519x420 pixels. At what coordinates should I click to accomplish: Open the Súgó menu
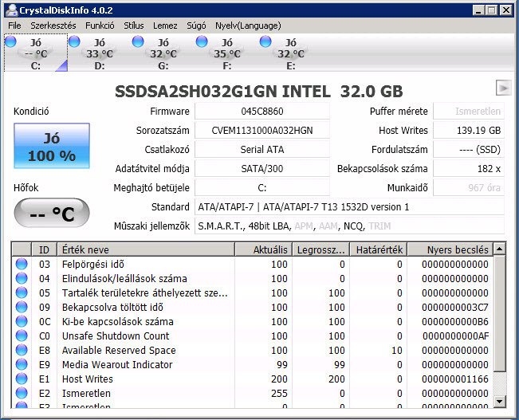[196, 26]
